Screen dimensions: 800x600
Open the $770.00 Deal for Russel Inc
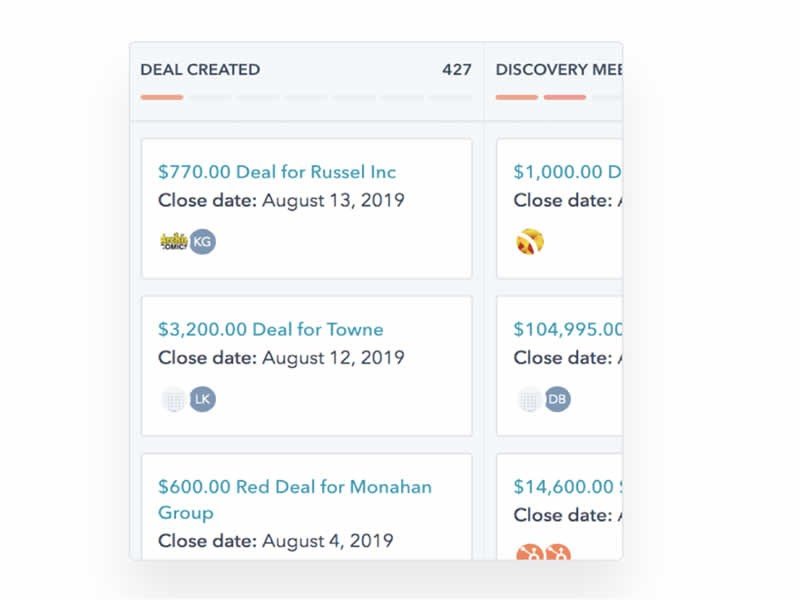[278, 171]
